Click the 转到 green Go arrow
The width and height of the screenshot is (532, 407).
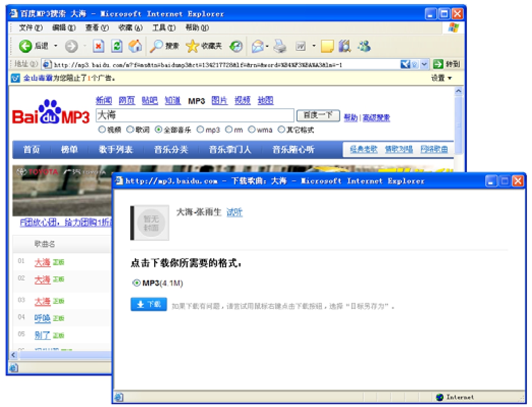click(x=438, y=64)
